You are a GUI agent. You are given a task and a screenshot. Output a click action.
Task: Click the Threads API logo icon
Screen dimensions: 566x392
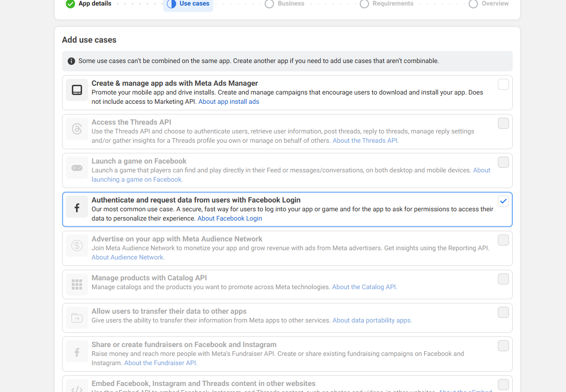[77, 129]
